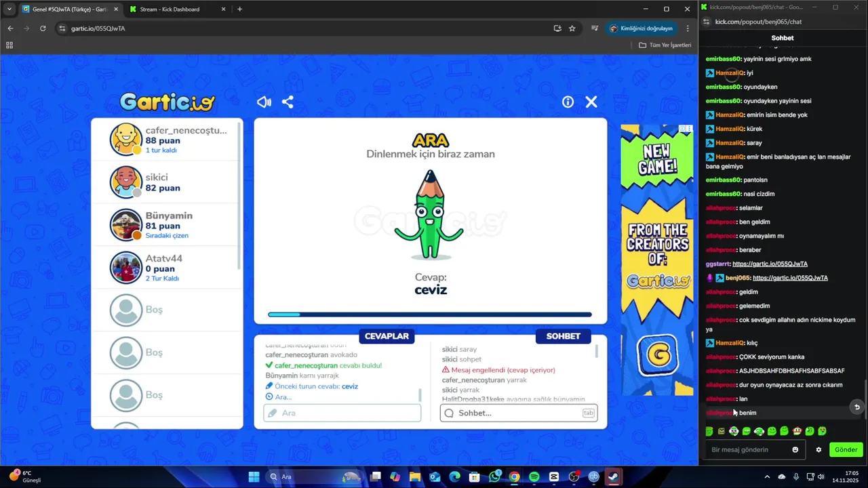Expand the tab search dropdown arrow
The image size is (868, 488).
point(9,9)
